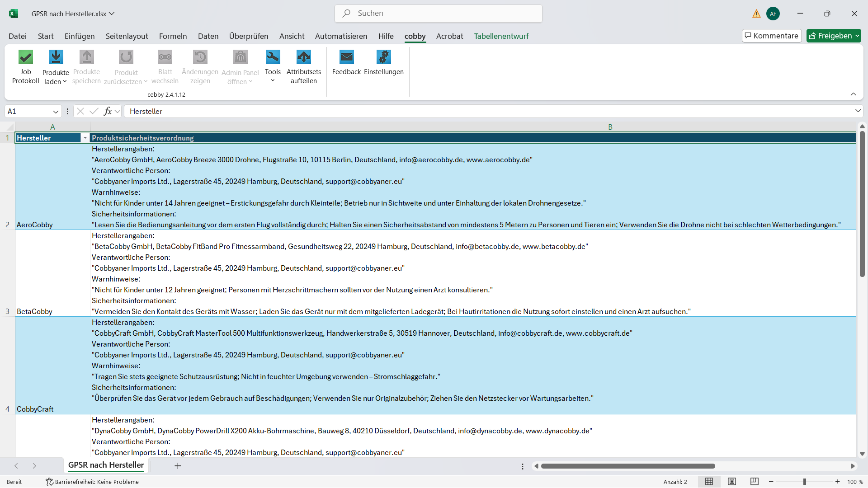The image size is (868, 488).
Task: Switch to the Tabellenentwurf tab
Action: (x=501, y=36)
